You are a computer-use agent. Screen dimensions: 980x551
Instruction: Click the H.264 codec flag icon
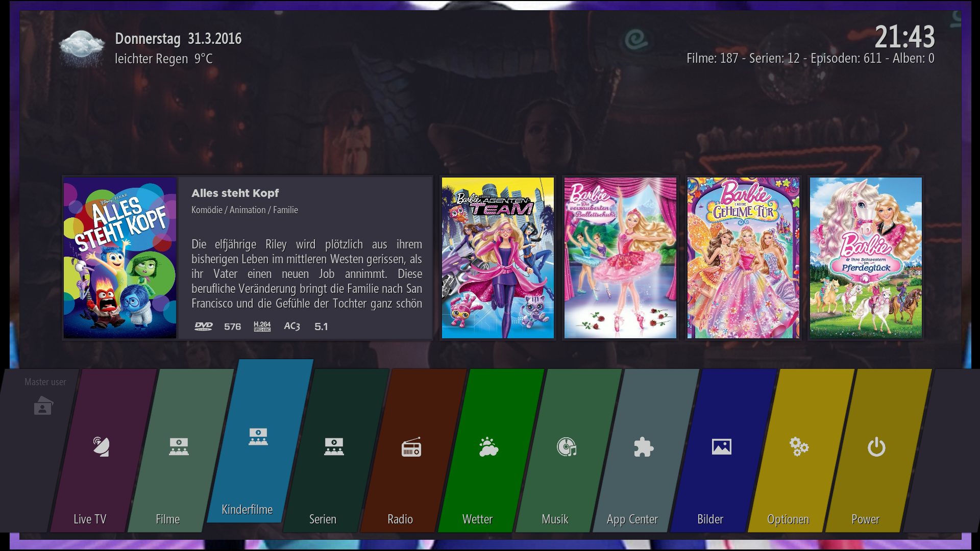tap(262, 327)
